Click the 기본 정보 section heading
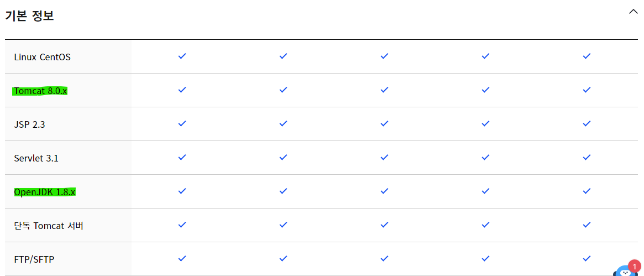This screenshot has height=276, width=644. 30,16
